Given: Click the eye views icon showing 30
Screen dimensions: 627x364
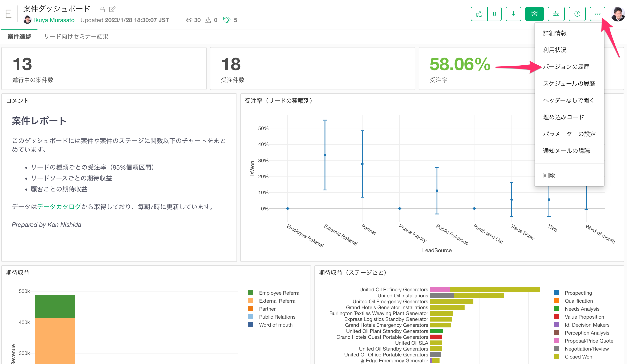Looking at the screenshot, I should point(189,20).
